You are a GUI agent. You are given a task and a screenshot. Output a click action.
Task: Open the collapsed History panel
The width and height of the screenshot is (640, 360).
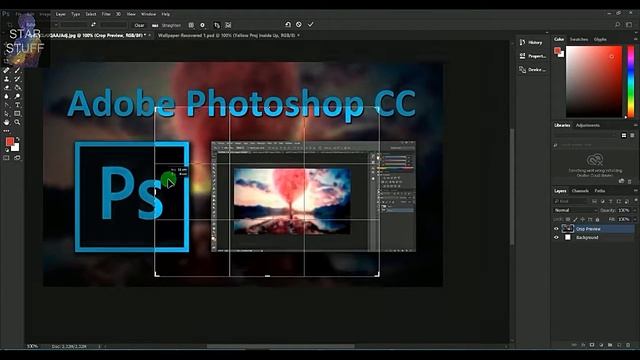tap(531, 42)
